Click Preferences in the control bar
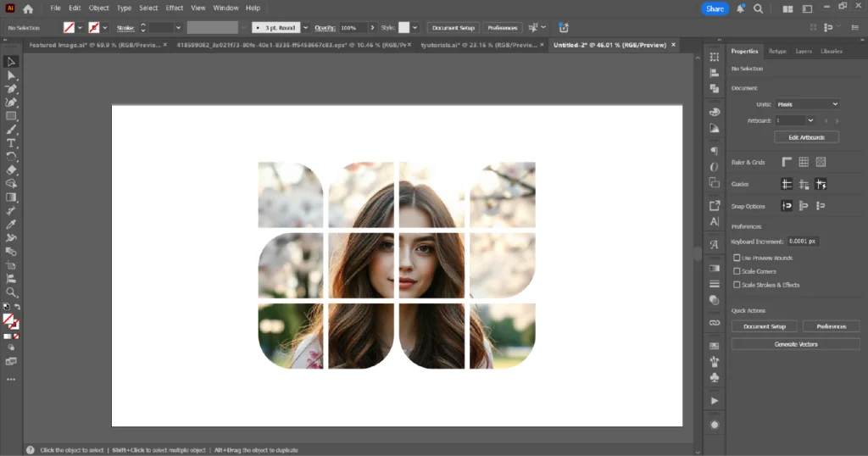This screenshot has height=456, width=868. pyautogui.click(x=502, y=28)
